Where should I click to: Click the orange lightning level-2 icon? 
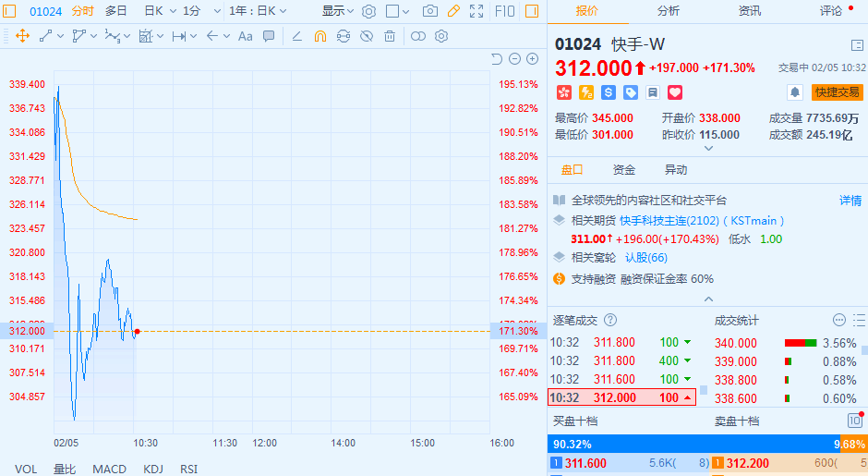coord(586,92)
